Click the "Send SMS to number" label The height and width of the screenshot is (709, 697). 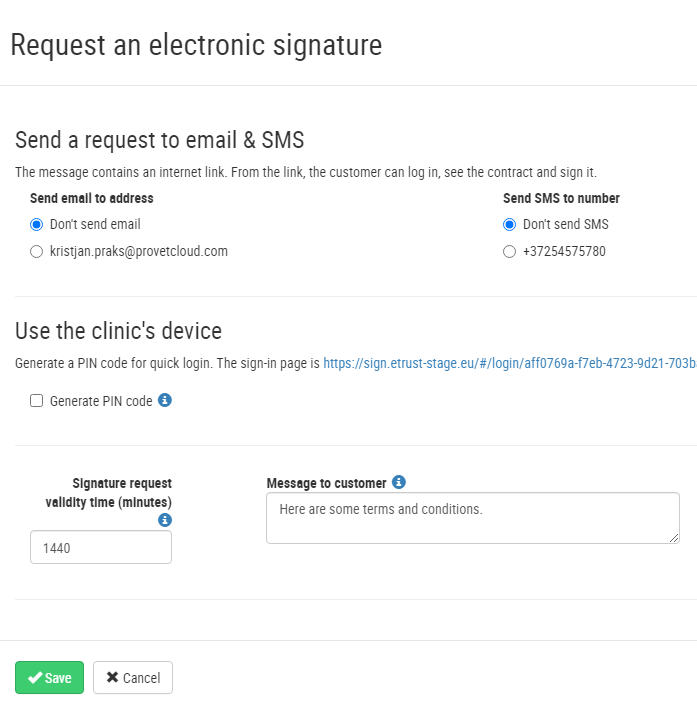pyautogui.click(x=561, y=198)
